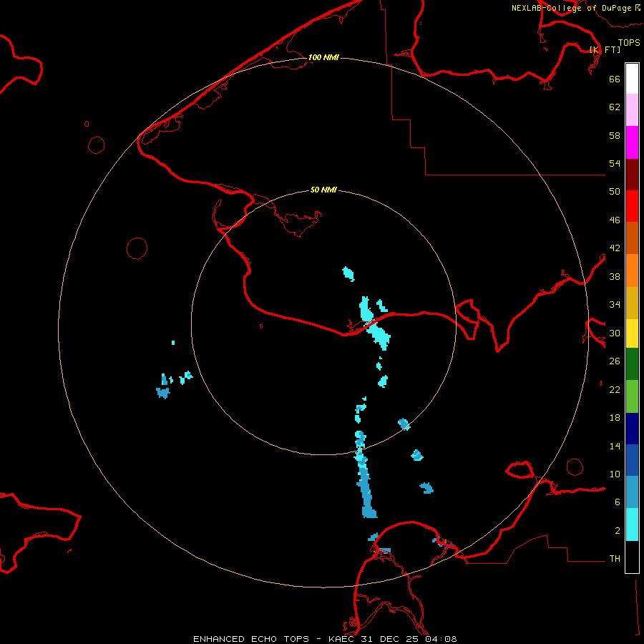Pick the dark orange legend swatch

(632, 238)
